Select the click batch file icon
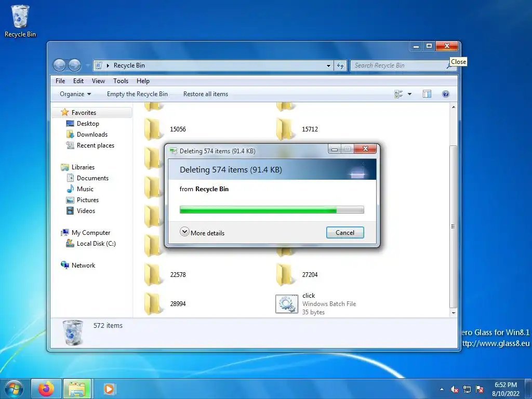The height and width of the screenshot is (399, 532). (x=287, y=303)
